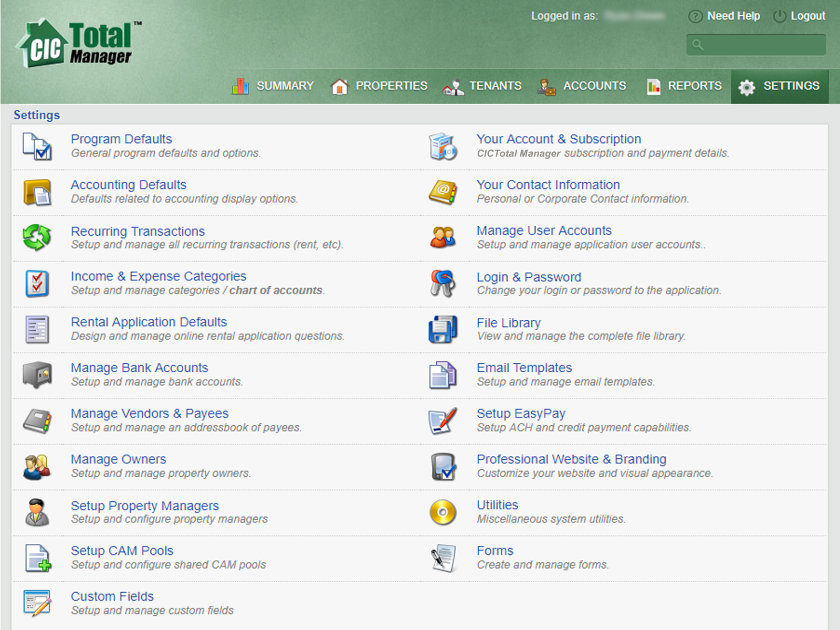Open the File Library link
This screenshot has height=630, width=840.
tap(508, 323)
